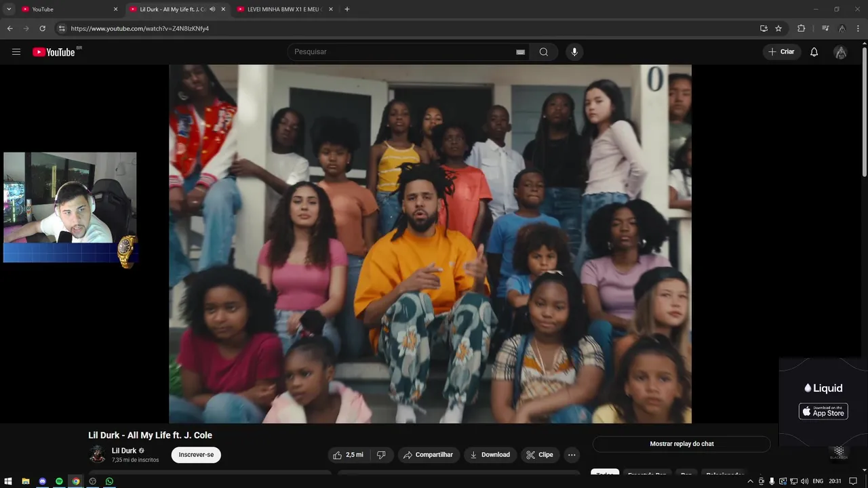Click the Criar create button
Image resolution: width=868 pixels, height=488 pixels.
click(782, 52)
